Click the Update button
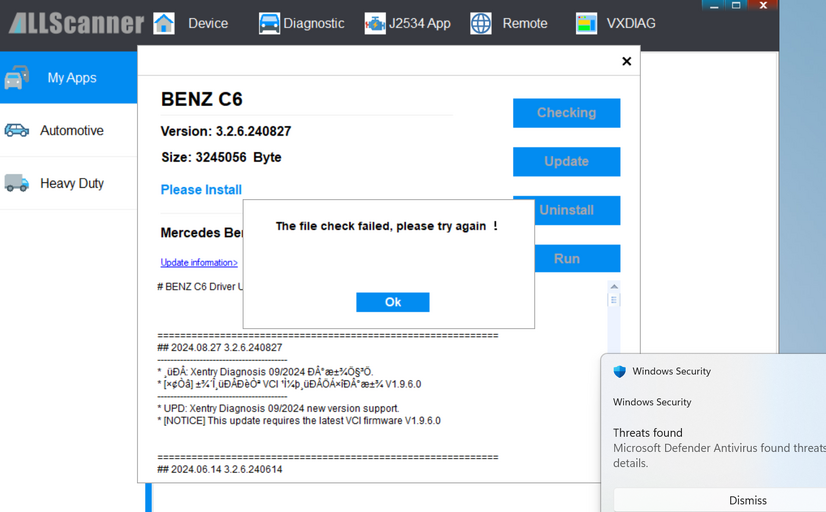 pyautogui.click(x=566, y=161)
